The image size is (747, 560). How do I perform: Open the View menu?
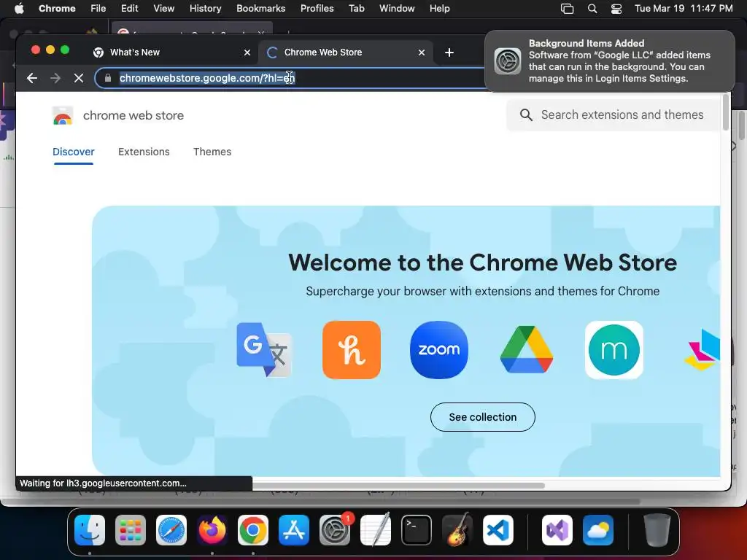[x=163, y=9]
